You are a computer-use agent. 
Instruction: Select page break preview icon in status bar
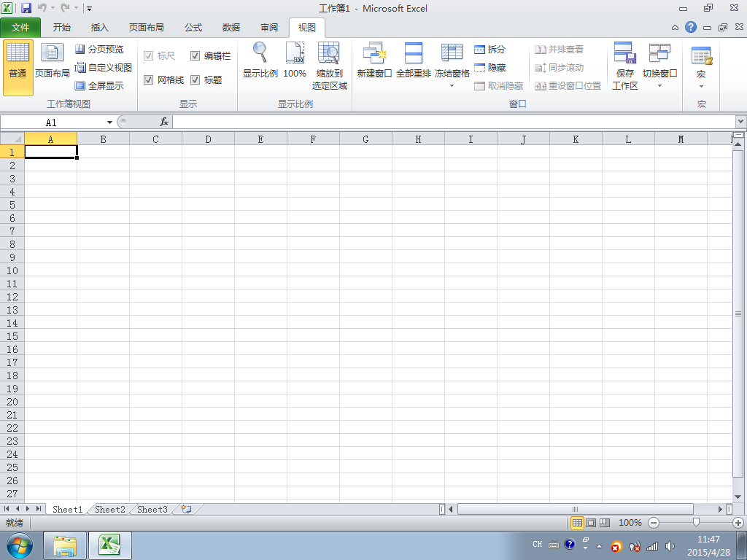(605, 523)
